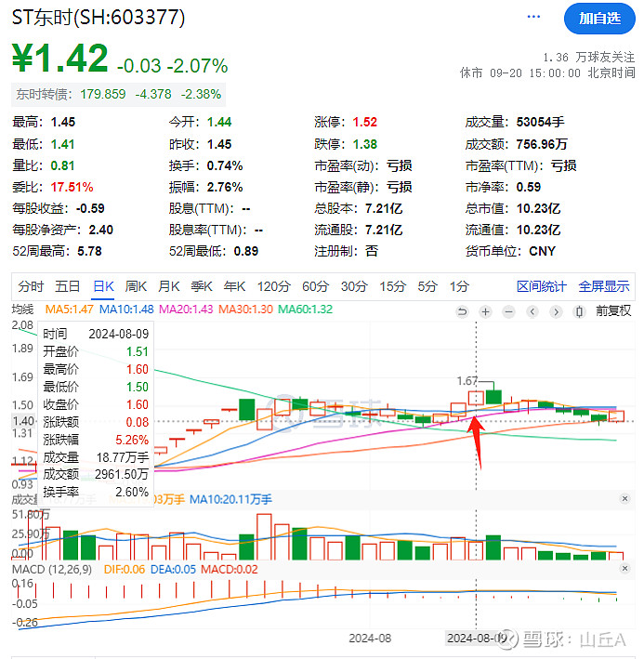Image resolution: width=644 pixels, height=659 pixels.
Task: Click the MACD (12,26,9) label
Action: 52,570
